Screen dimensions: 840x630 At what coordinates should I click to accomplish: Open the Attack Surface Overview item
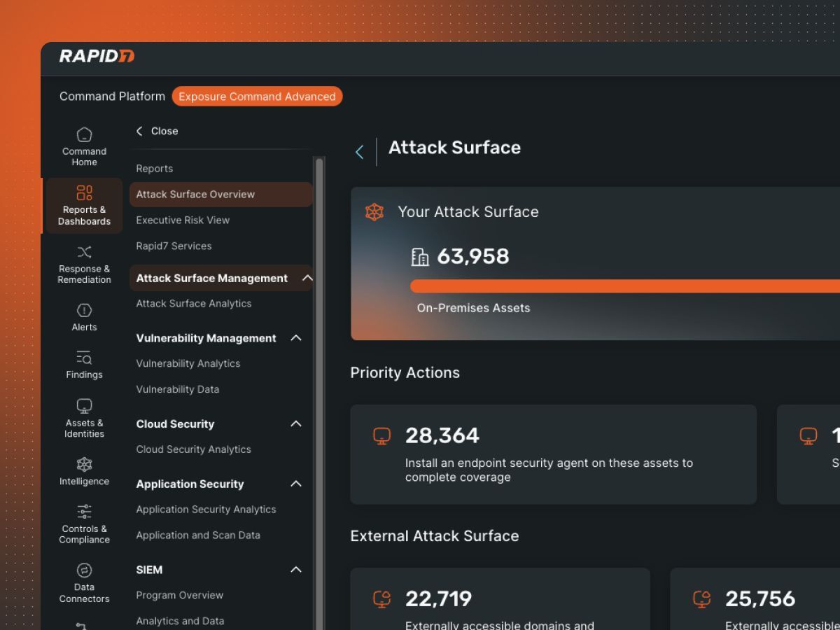pyautogui.click(x=195, y=194)
